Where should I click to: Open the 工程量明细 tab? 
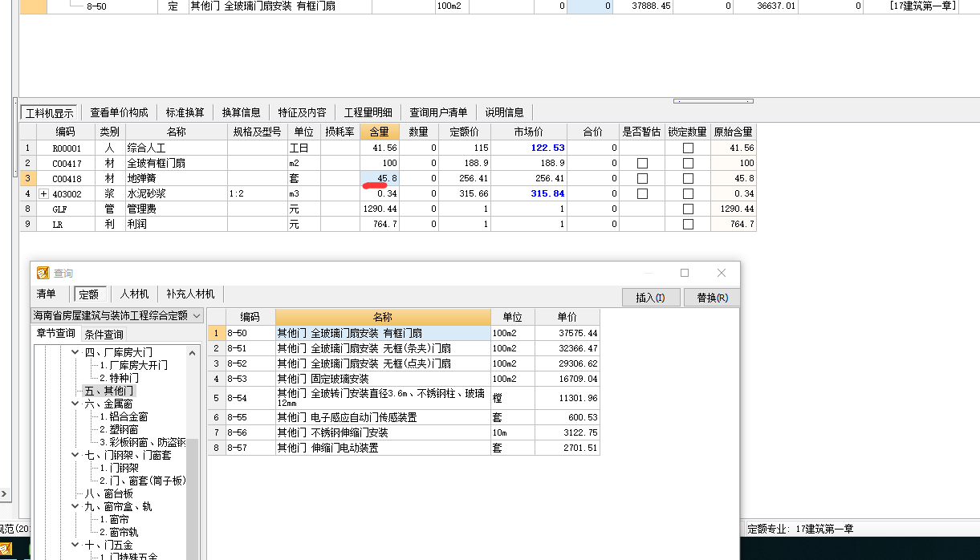pos(368,112)
